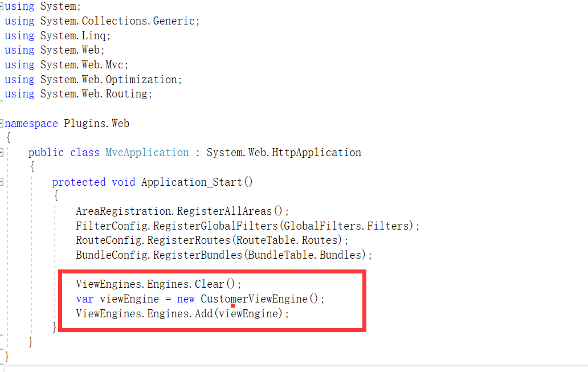
Task: Collapse the MvcApplication class block
Action: 2,153
